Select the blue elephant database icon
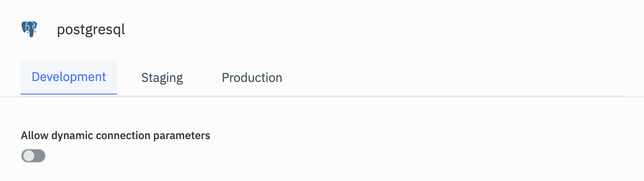644x181 pixels. click(x=29, y=29)
